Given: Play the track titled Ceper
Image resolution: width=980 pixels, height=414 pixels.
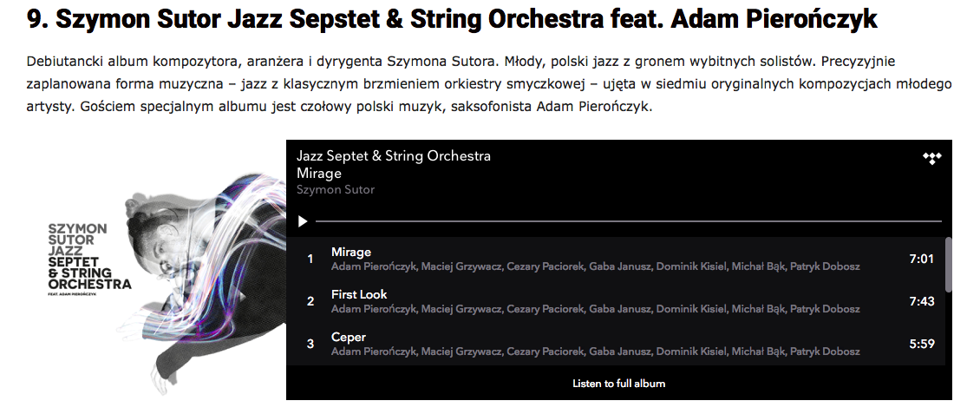Looking at the screenshot, I should pyautogui.click(x=349, y=337).
